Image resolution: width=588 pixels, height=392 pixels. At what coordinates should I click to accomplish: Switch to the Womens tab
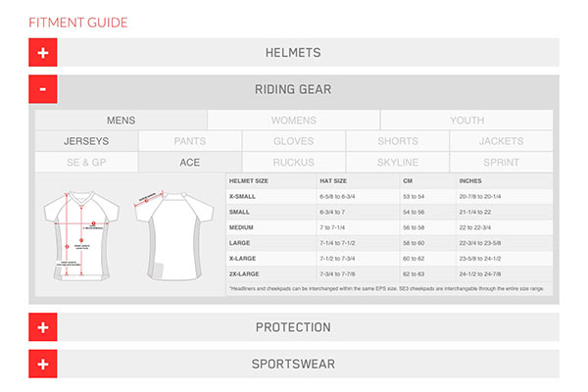click(293, 121)
